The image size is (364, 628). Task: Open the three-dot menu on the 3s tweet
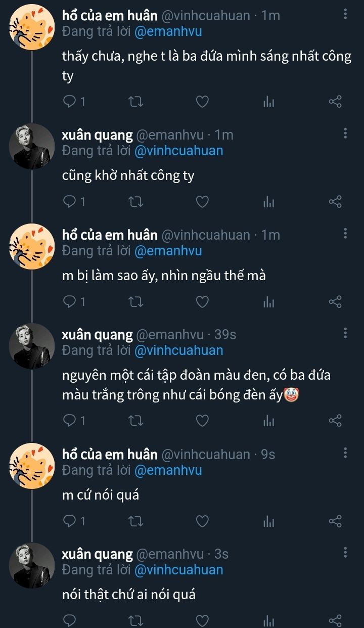pyautogui.click(x=345, y=552)
